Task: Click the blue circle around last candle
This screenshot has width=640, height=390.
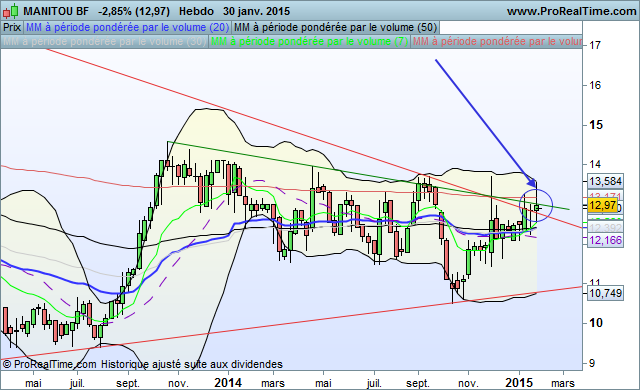Action: (536, 206)
